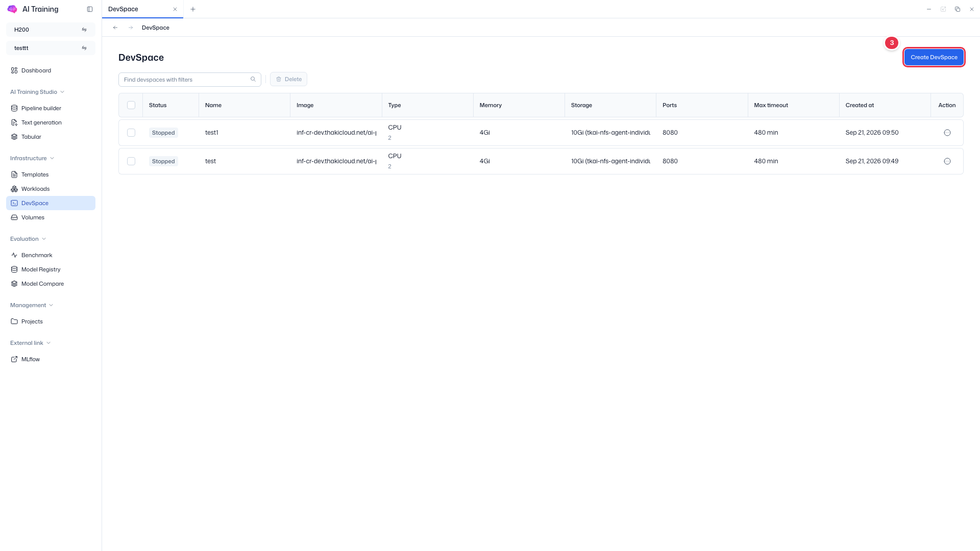Click the testtt switch icon
The width and height of the screenshot is (980, 551).
click(84, 48)
